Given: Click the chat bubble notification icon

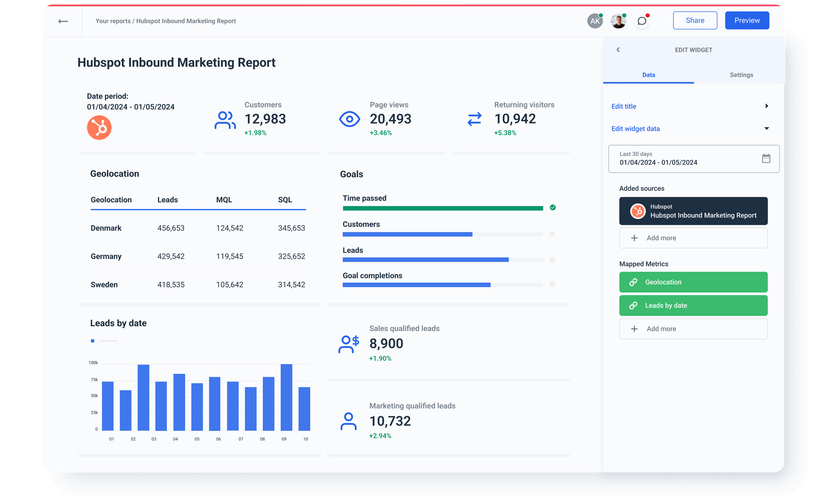Looking at the screenshot, I should tap(641, 21).
